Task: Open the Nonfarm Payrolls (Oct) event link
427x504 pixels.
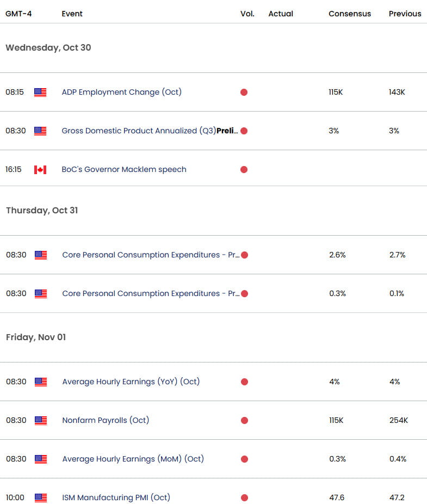Action: point(105,420)
